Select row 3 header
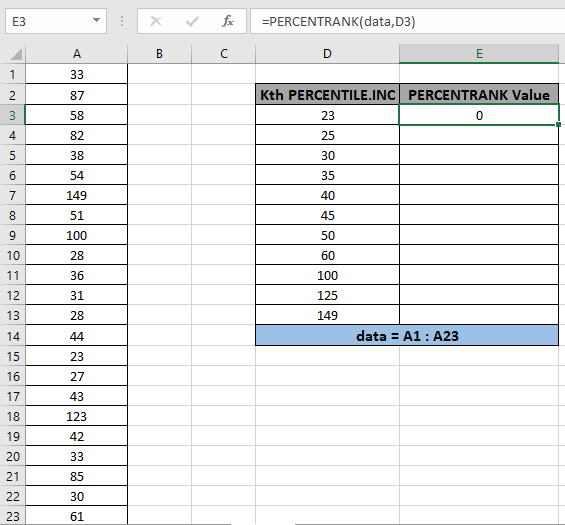 tap(13, 115)
